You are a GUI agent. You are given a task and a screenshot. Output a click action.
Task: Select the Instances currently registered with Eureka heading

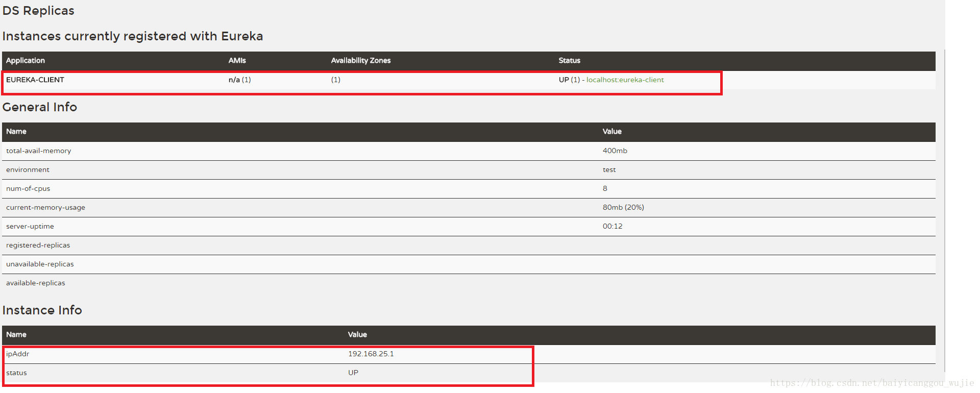(133, 36)
